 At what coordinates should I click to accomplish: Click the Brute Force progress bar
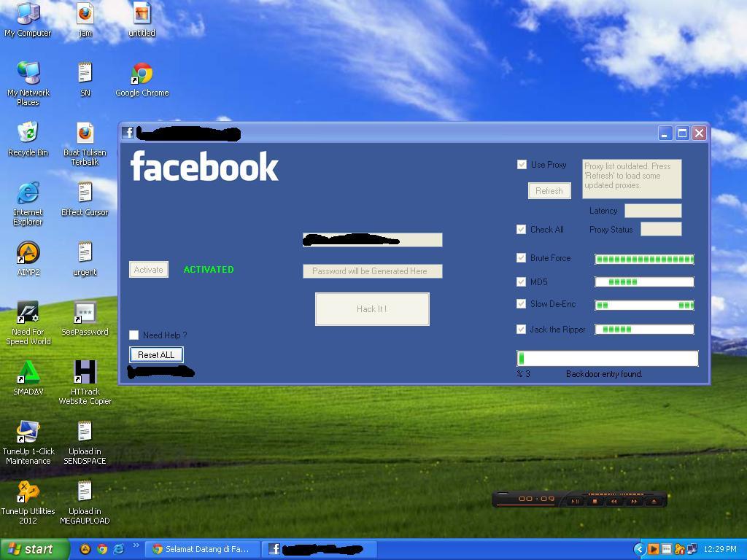coord(644,259)
